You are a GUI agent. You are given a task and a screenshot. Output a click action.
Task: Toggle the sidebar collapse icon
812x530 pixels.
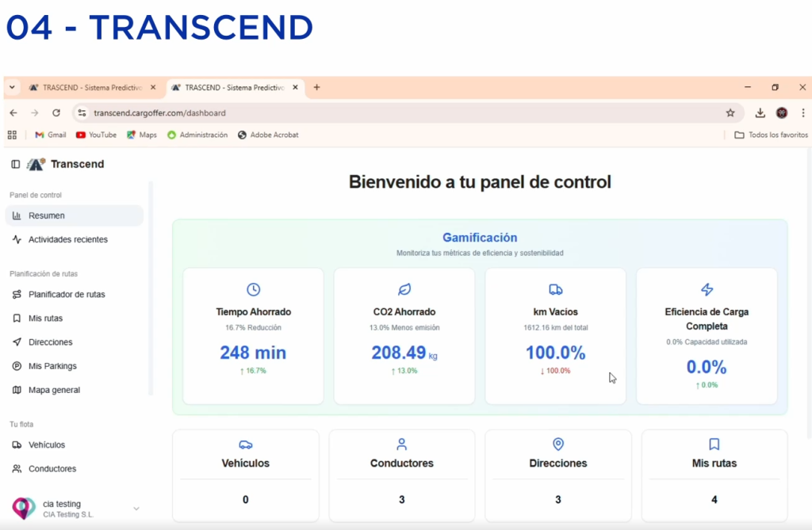[15, 164]
